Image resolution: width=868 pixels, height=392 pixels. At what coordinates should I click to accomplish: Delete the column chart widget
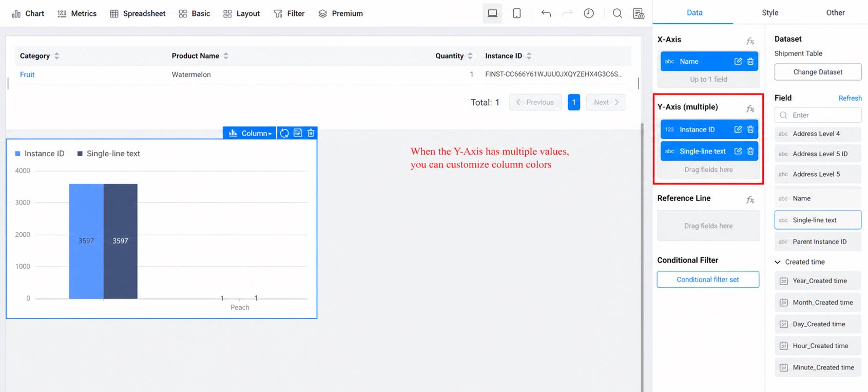[x=311, y=133]
